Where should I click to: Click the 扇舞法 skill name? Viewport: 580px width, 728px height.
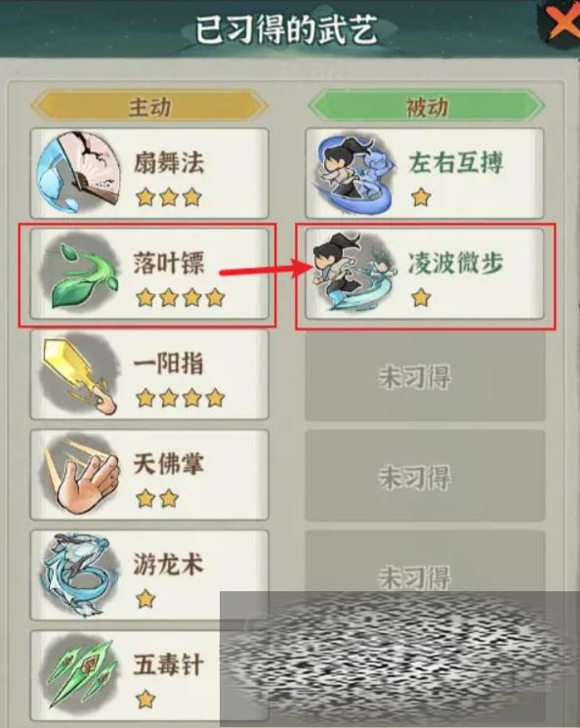(169, 163)
